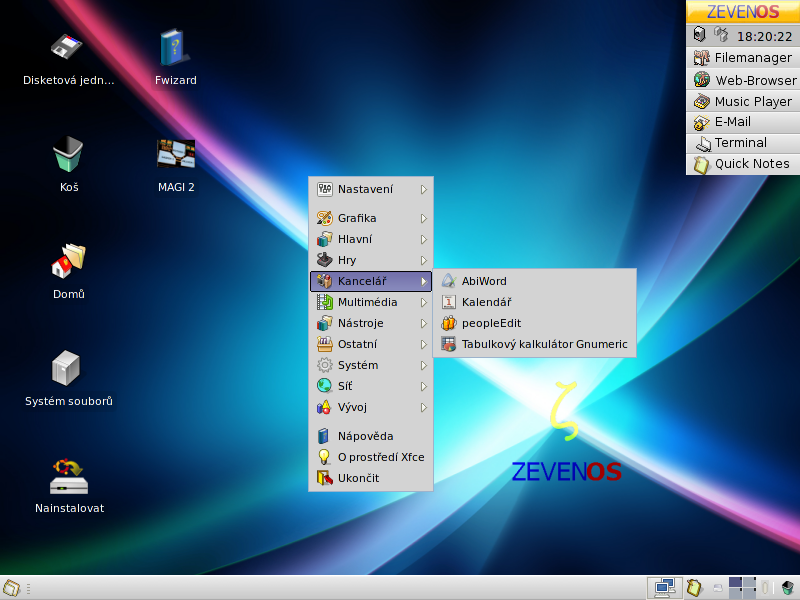Open the Koš trash can on desktop
Viewport: 800px width, 600px height.
pos(68,154)
